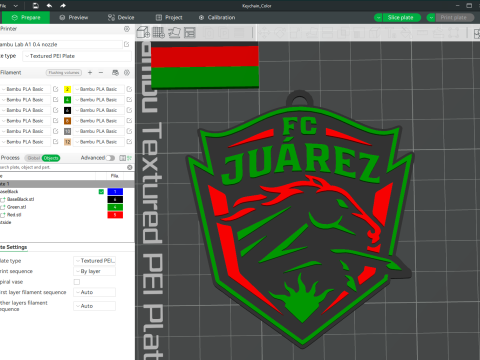The image size is (480, 360).
Task: Clear the object search field
Action: pos(130,167)
